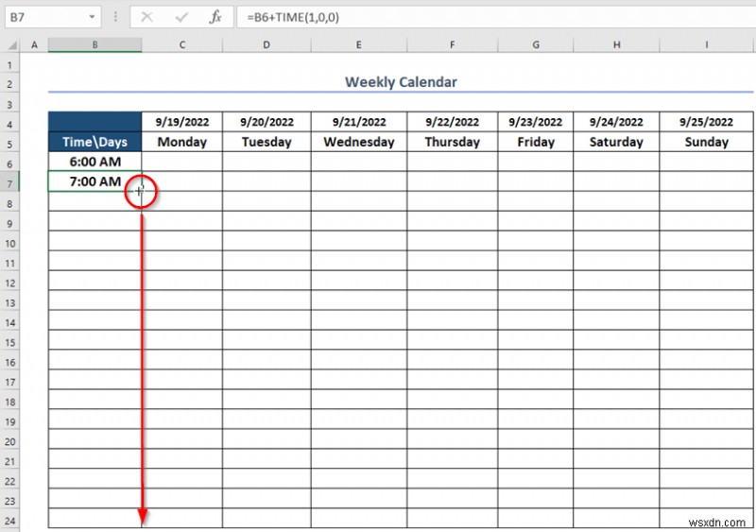Select column I header
This screenshot has width=756, height=532.
706,44
